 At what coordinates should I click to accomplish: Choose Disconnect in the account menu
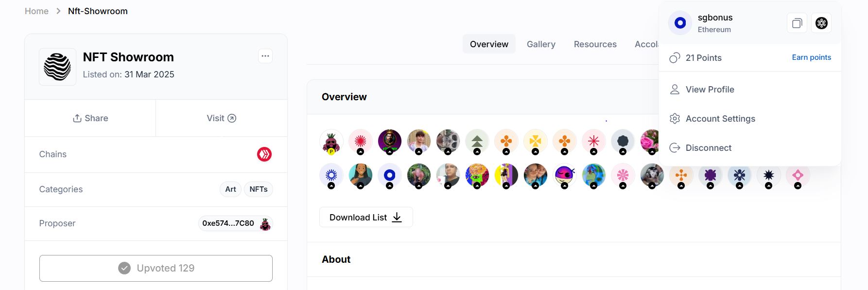click(x=750, y=148)
